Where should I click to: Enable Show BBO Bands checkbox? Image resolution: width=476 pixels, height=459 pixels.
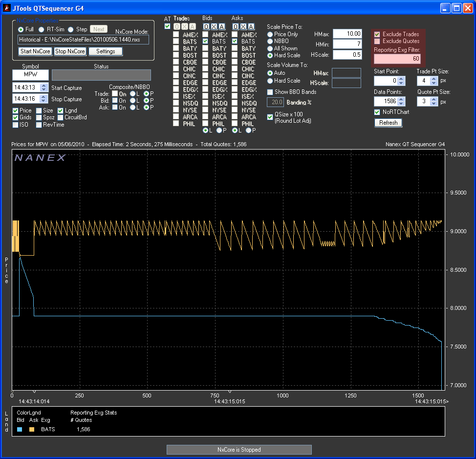tap(270, 92)
